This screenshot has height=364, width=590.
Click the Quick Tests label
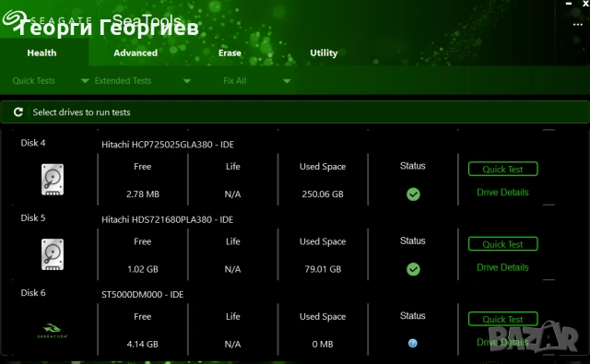point(33,80)
